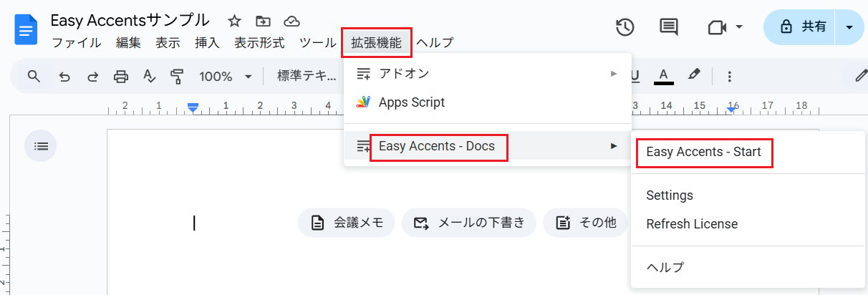Screen dimensions: 868x295
Task: Print the document
Action: pyautogui.click(x=121, y=76)
